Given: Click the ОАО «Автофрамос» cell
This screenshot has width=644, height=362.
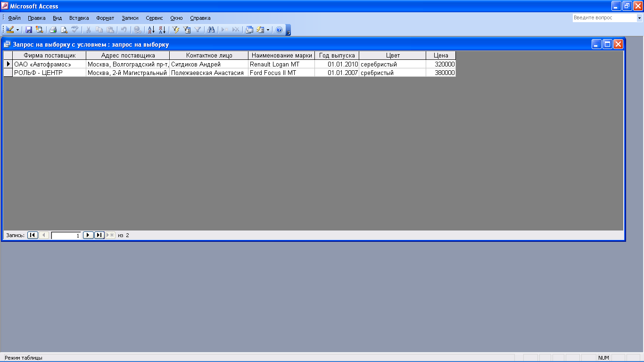Looking at the screenshot, I should pyautogui.click(x=50, y=64).
